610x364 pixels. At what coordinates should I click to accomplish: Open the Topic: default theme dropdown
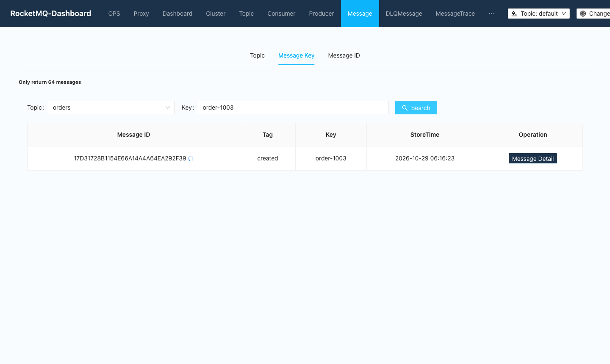pos(539,14)
